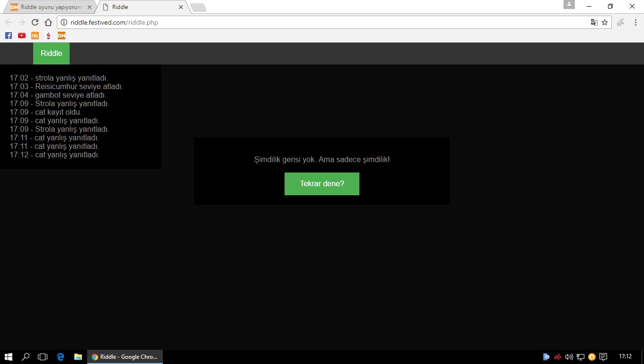Viewport: 644px width, 364px height.
Task: Click the reload page icon
Action: 35,22
